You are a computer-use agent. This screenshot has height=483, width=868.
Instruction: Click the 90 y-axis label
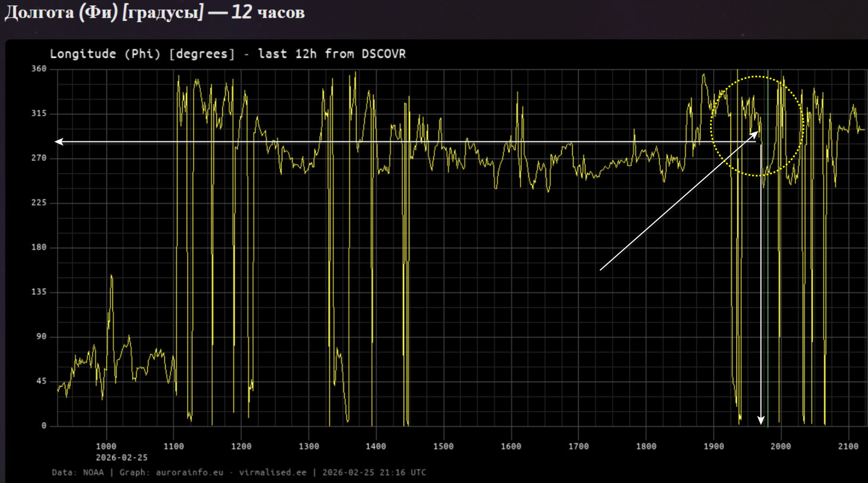click(x=42, y=336)
